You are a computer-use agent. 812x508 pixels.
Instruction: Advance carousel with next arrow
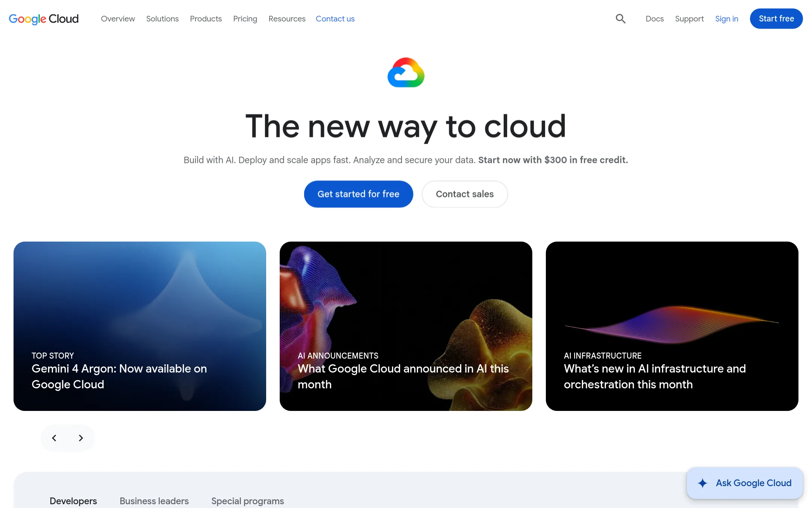(81, 438)
